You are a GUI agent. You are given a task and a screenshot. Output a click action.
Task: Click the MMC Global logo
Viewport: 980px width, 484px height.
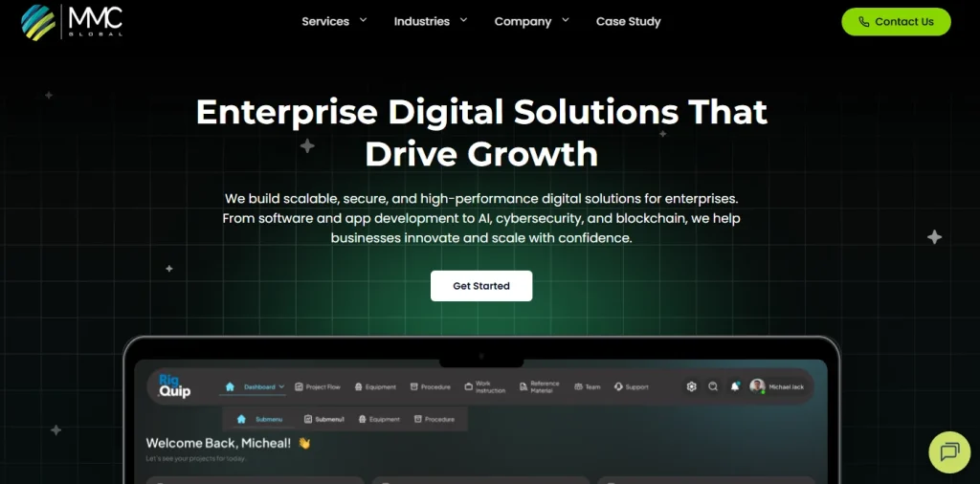tap(71, 22)
